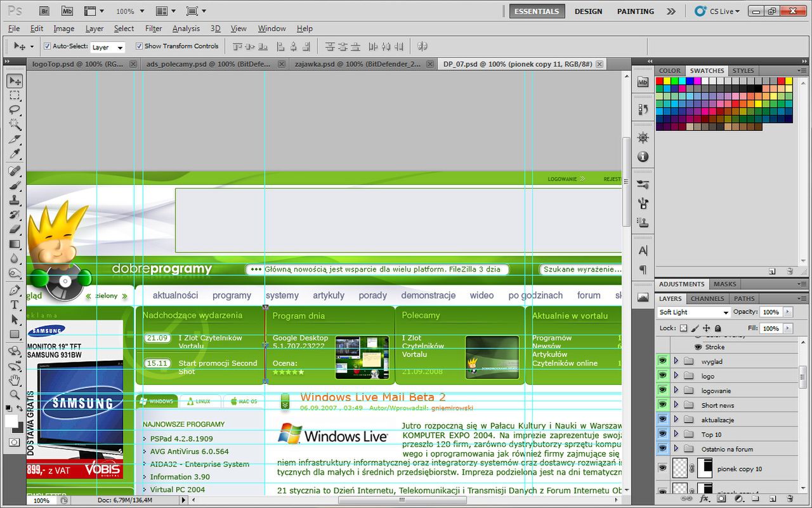
Task: Toggle visibility of aktualizacje group
Action: click(x=663, y=420)
